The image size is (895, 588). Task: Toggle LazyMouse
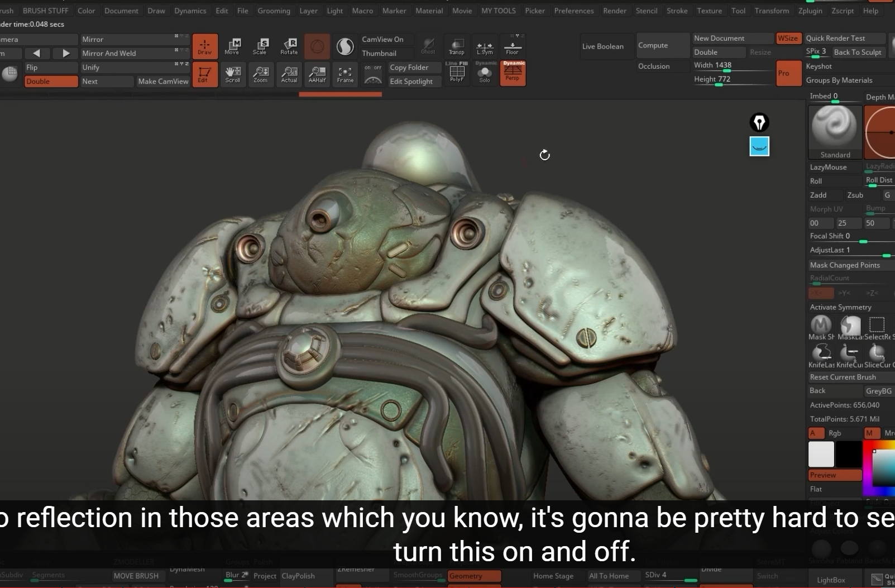[835, 167]
